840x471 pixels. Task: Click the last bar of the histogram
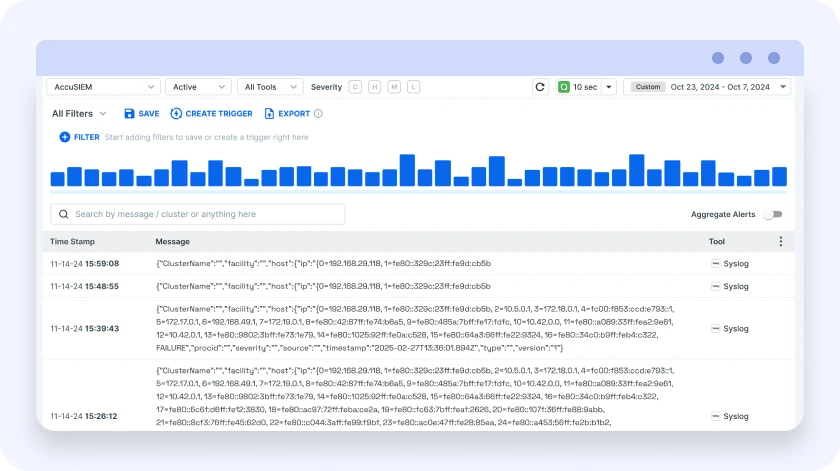(x=779, y=177)
